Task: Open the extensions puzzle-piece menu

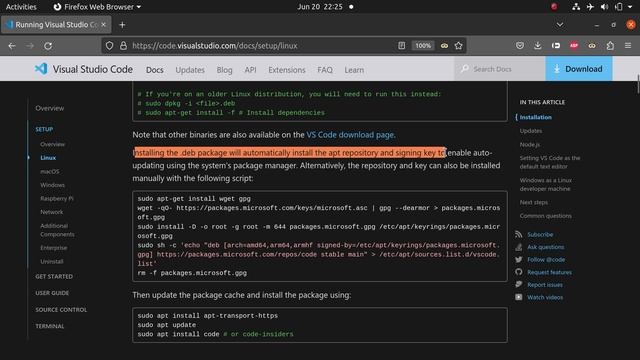Action: pyautogui.click(x=610, y=46)
